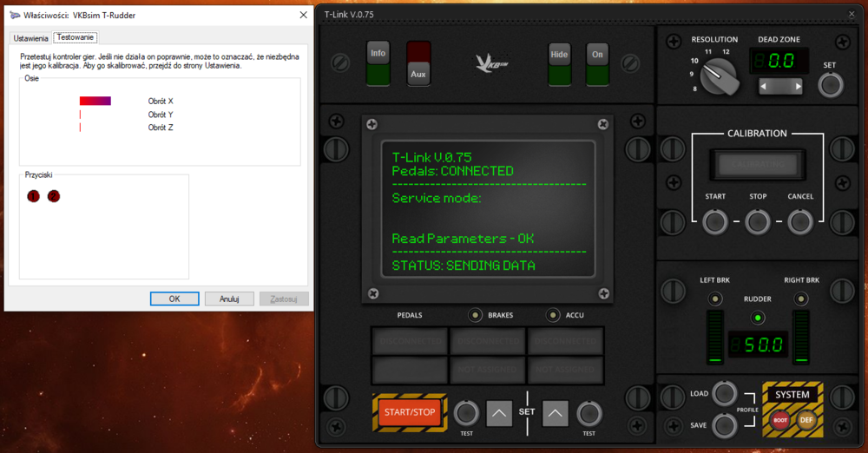Viewport: 868px width, 453px height.
Task: Select the LEFT BRK indicator button
Action: (715, 299)
